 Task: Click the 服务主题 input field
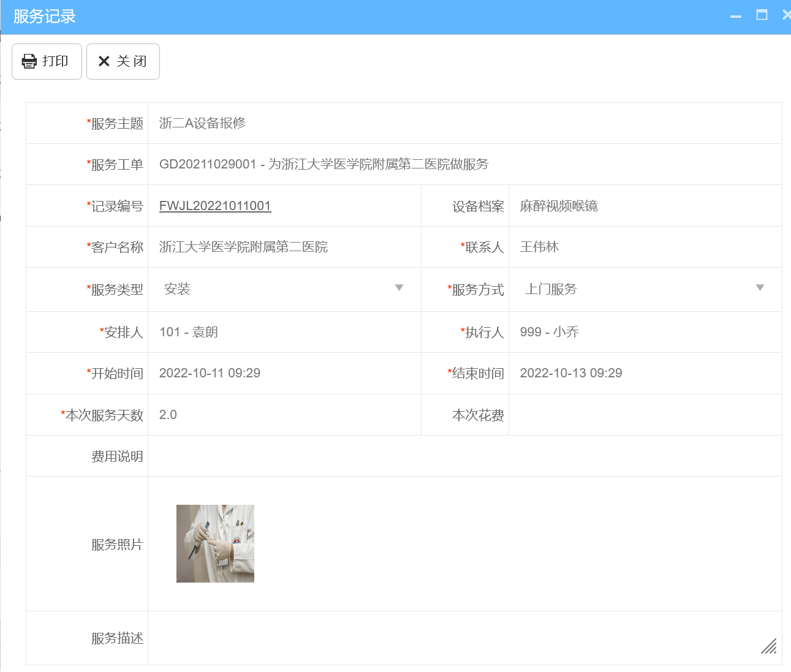464,123
